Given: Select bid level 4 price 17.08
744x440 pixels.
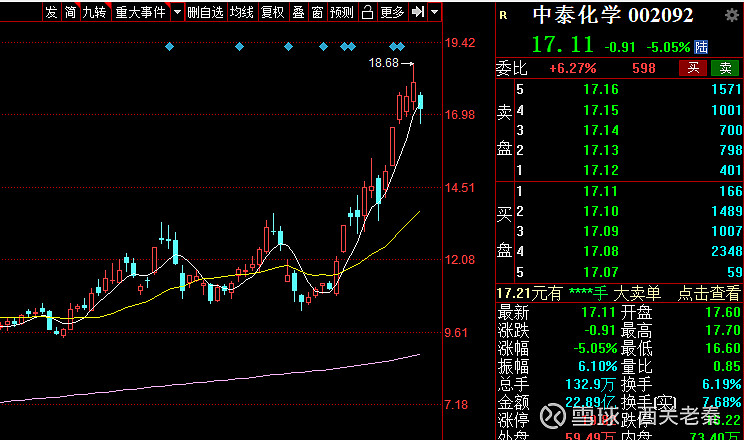Looking at the screenshot, I should click(x=601, y=251).
